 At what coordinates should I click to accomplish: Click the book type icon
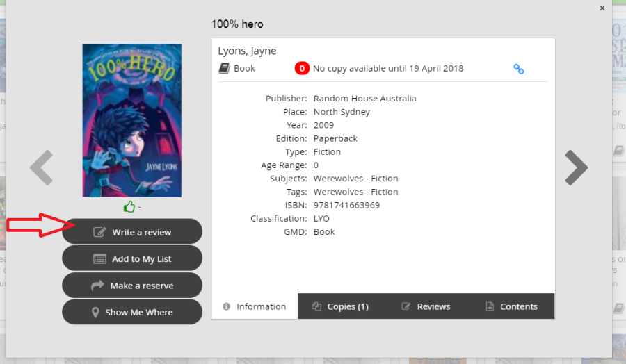pyautogui.click(x=224, y=68)
